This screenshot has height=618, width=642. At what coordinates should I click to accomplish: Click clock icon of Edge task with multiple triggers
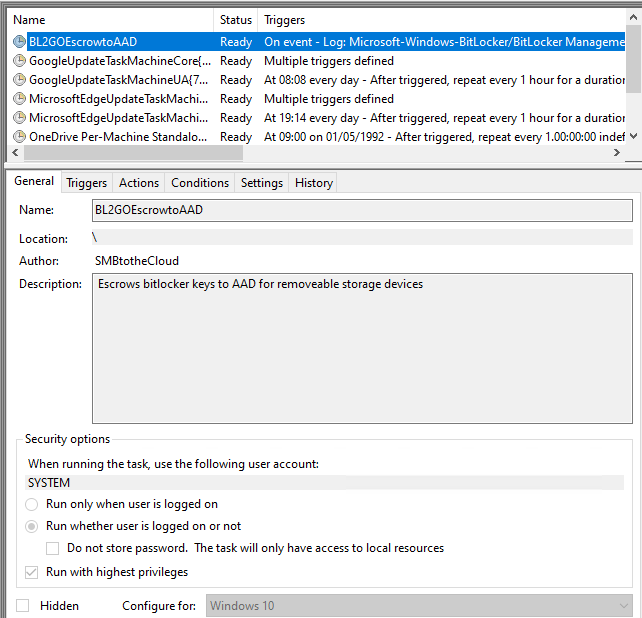pyautogui.click(x=19, y=99)
